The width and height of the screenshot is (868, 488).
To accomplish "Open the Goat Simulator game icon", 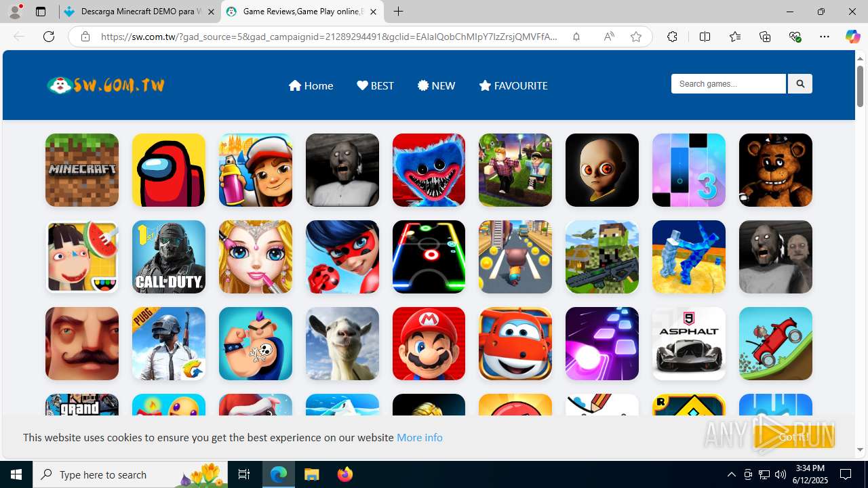I will click(342, 344).
